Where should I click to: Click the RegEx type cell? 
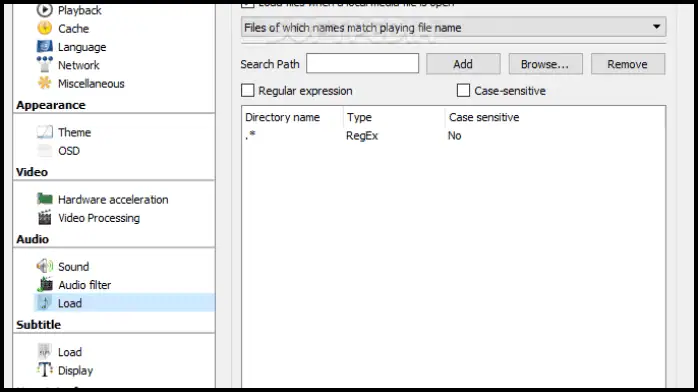[x=362, y=136]
